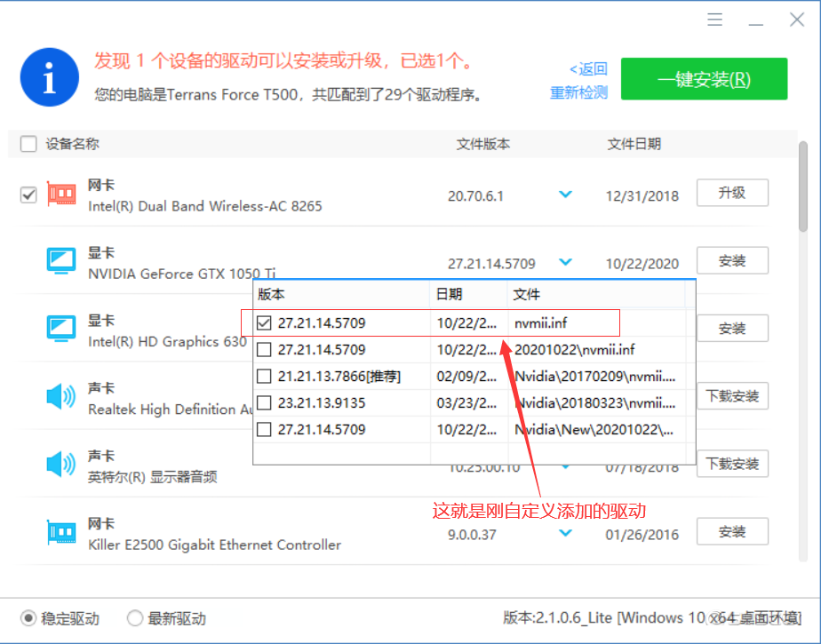Screen dimensions: 821x644
Task: Click the Intel HD Graphics 630 monitor icon
Action: pos(61,329)
